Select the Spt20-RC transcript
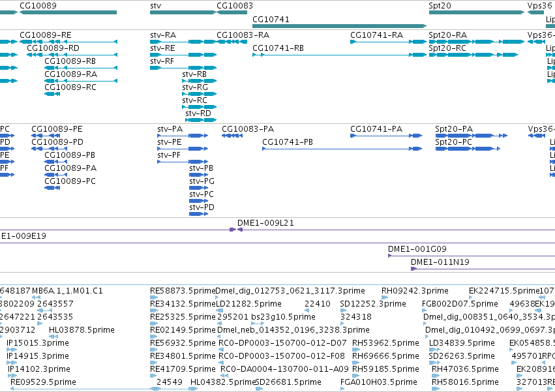Image resolution: width=555 pixels, height=392 pixels. 447,48
